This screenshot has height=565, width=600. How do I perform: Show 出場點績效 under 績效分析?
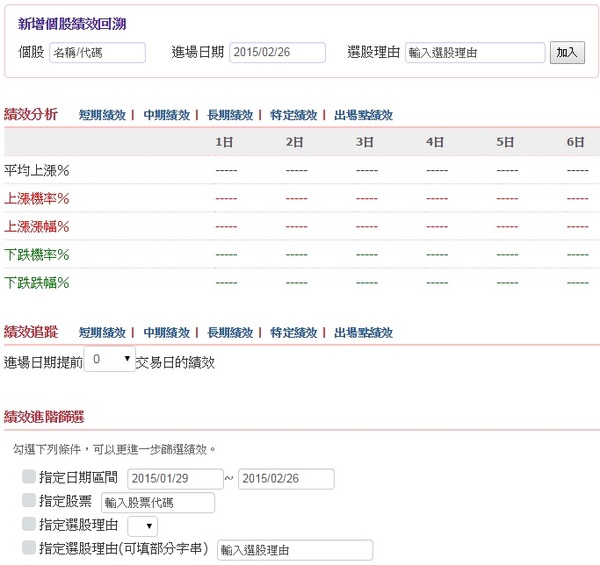tap(363, 115)
